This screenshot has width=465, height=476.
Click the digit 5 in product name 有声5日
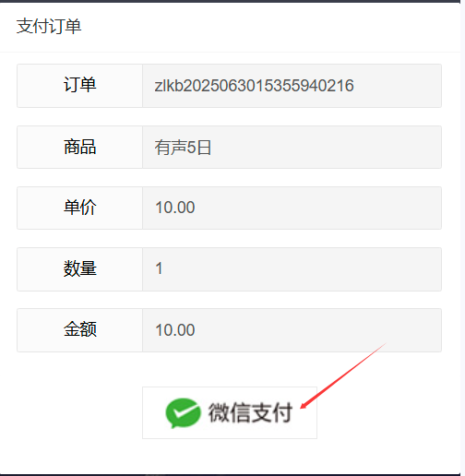191,148
